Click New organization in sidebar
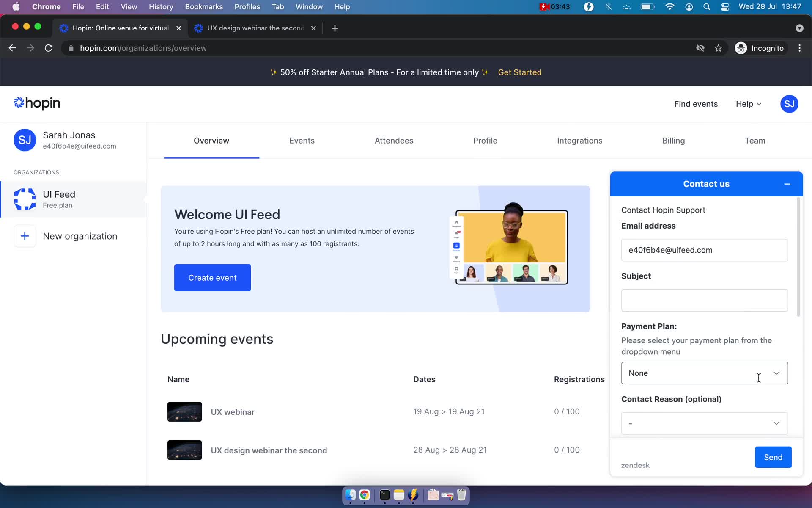 pyautogui.click(x=80, y=236)
